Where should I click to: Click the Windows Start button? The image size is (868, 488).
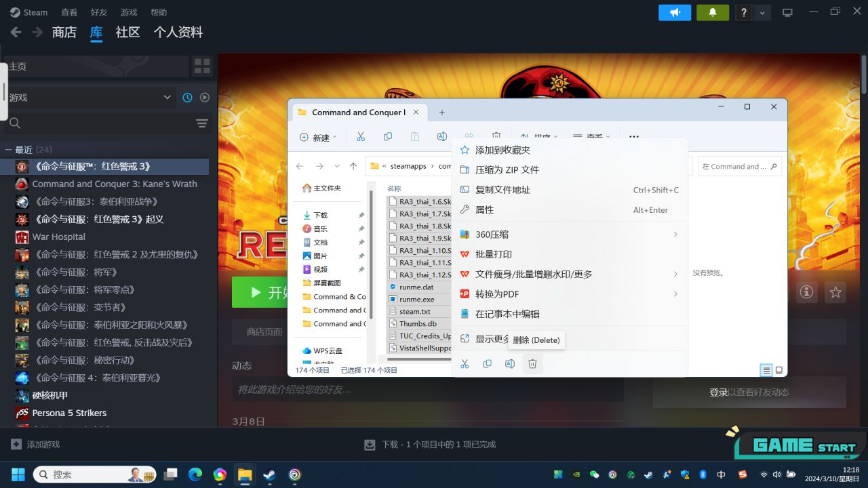coord(18,474)
